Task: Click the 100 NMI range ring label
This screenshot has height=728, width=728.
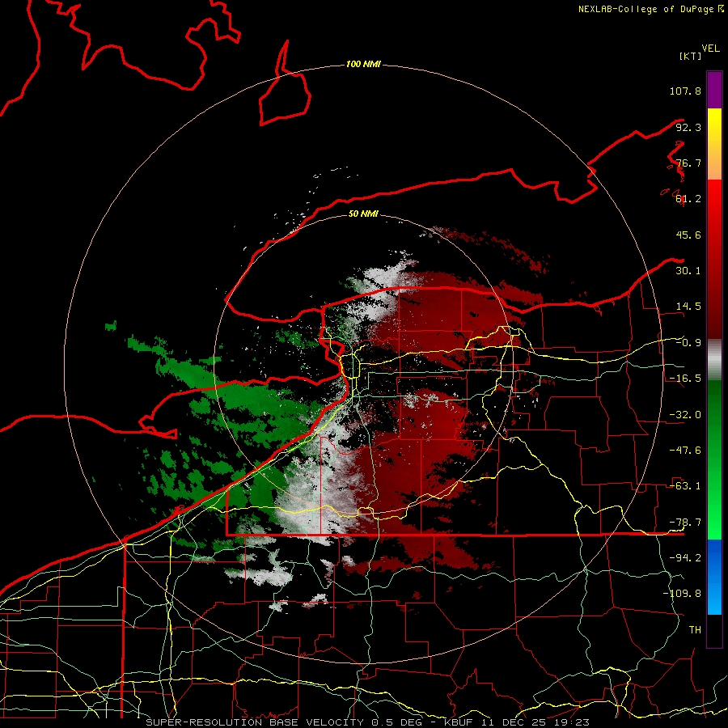Action: pyautogui.click(x=363, y=64)
